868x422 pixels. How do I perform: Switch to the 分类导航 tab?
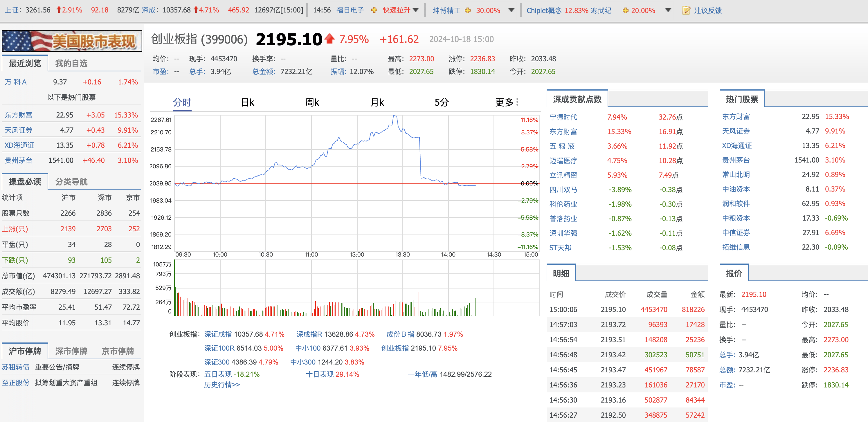coord(71,181)
